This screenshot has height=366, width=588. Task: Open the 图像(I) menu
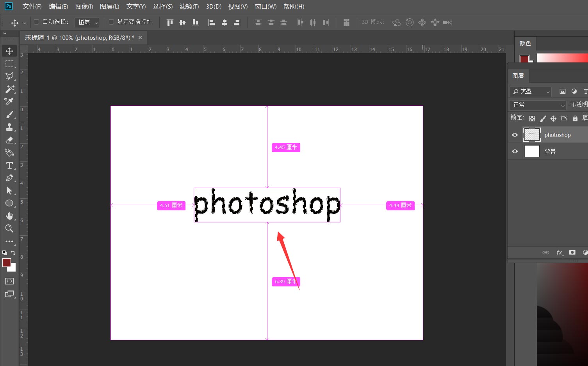pos(84,7)
